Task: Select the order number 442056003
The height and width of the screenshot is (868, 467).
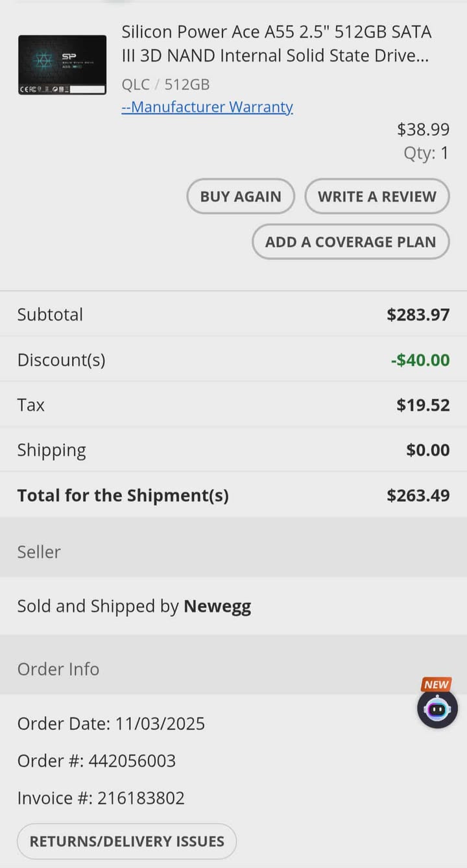Action: click(132, 760)
